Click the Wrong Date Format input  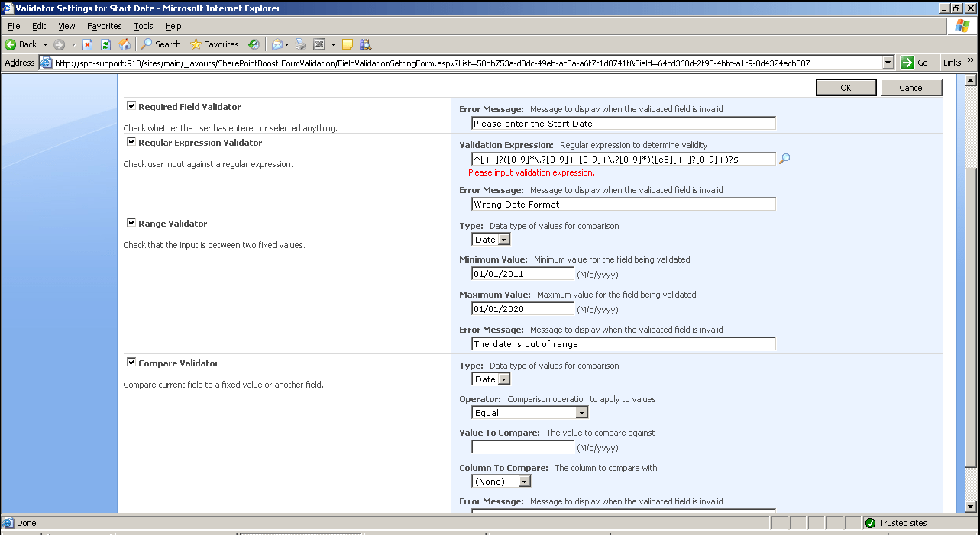coord(623,205)
